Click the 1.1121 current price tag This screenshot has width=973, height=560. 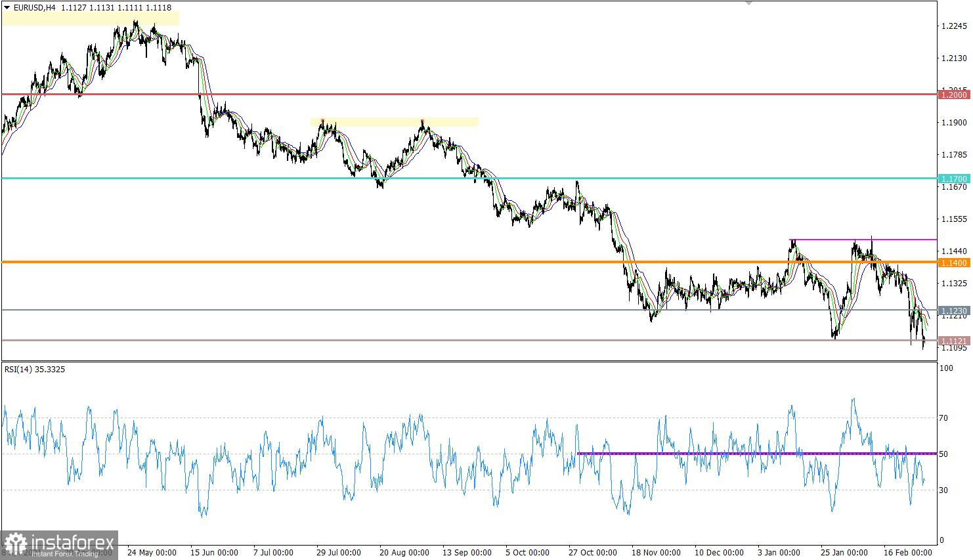pyautogui.click(x=954, y=341)
